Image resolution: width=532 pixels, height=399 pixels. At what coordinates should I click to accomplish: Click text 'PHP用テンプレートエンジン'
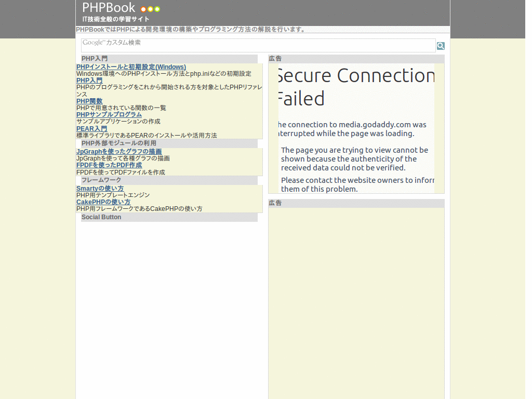(113, 195)
